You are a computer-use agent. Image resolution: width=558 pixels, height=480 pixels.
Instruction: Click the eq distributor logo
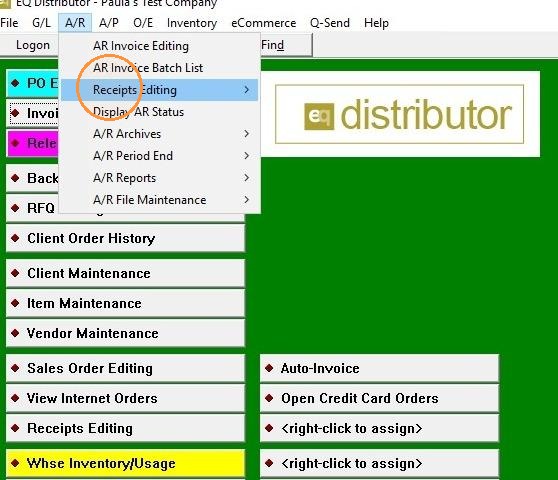pos(399,114)
